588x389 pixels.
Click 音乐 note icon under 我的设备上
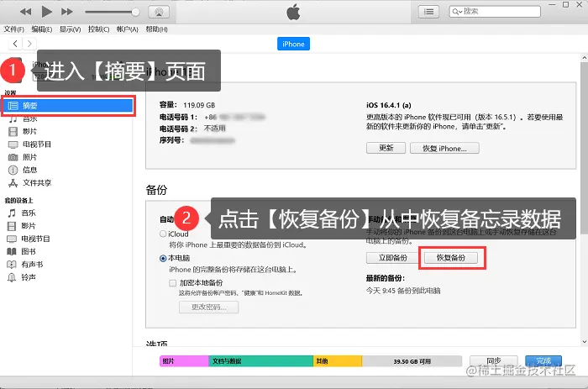coord(12,213)
